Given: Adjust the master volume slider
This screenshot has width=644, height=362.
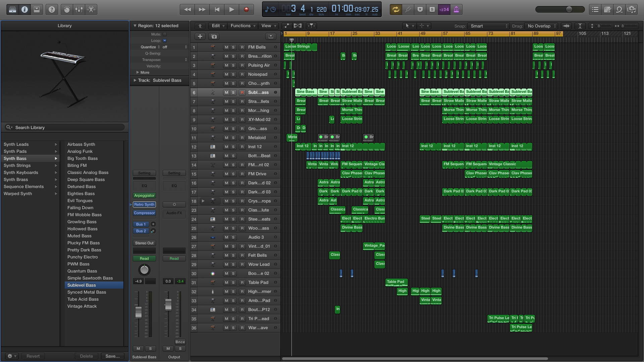Looking at the screenshot, I should pyautogui.click(x=569, y=9).
